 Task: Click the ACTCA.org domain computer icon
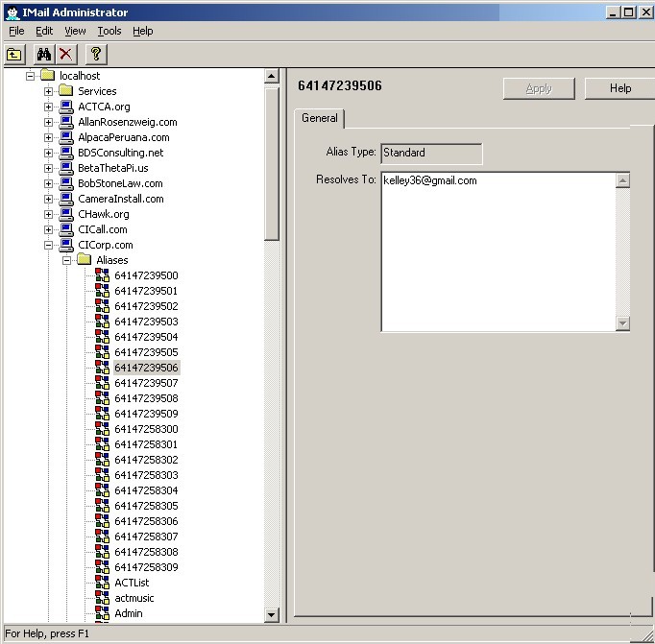pos(66,107)
